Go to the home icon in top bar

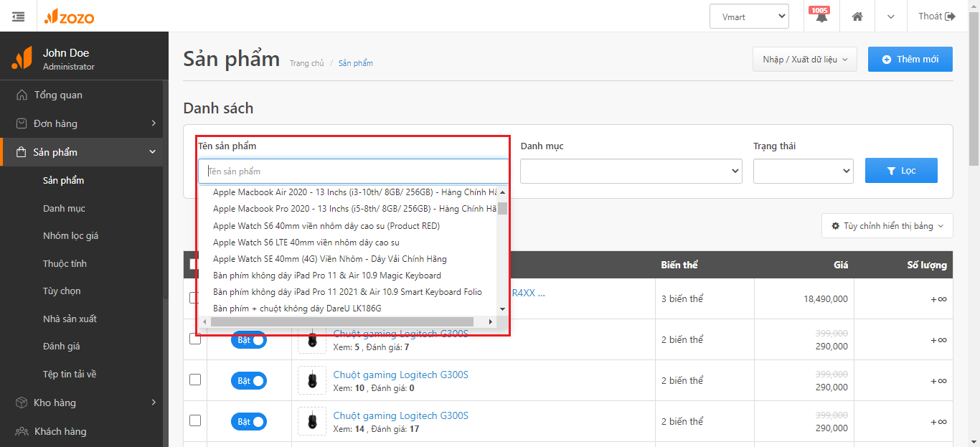pyautogui.click(x=857, y=17)
